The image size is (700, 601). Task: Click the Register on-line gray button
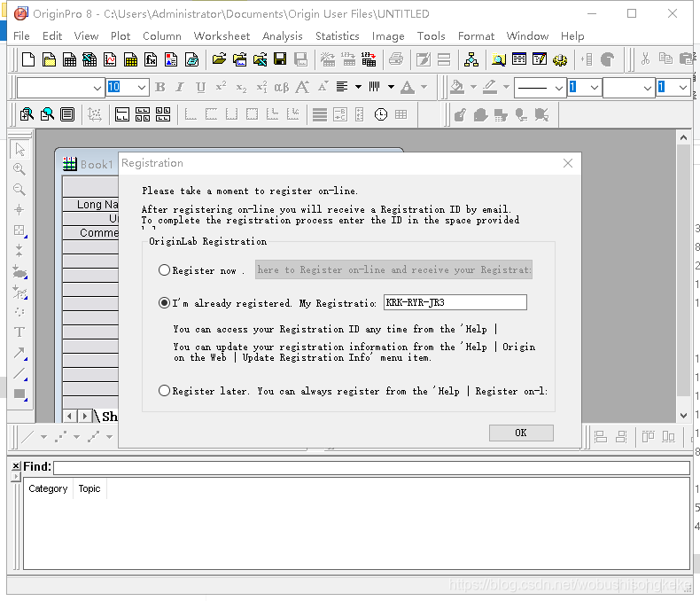(393, 269)
